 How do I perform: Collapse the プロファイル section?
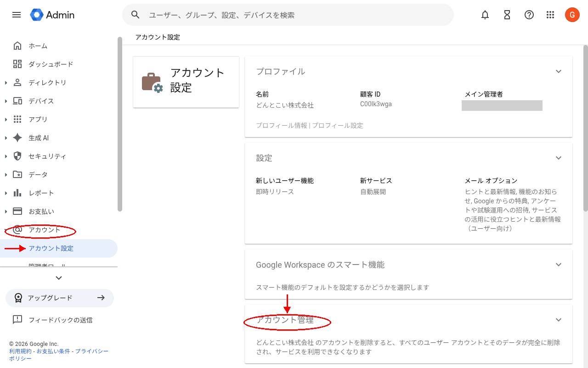click(559, 71)
